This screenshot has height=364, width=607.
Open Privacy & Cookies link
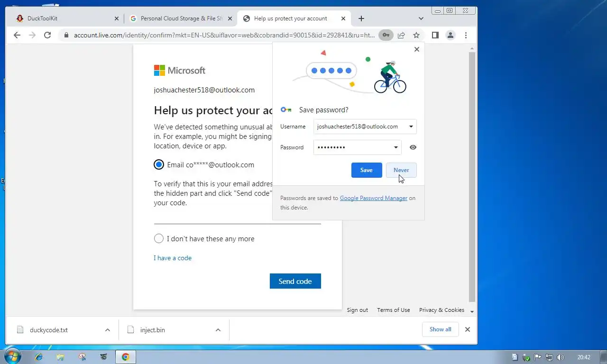441,310
